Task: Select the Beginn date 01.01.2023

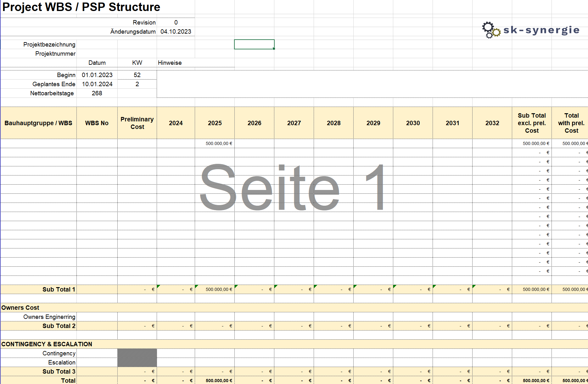Action: pyautogui.click(x=97, y=75)
